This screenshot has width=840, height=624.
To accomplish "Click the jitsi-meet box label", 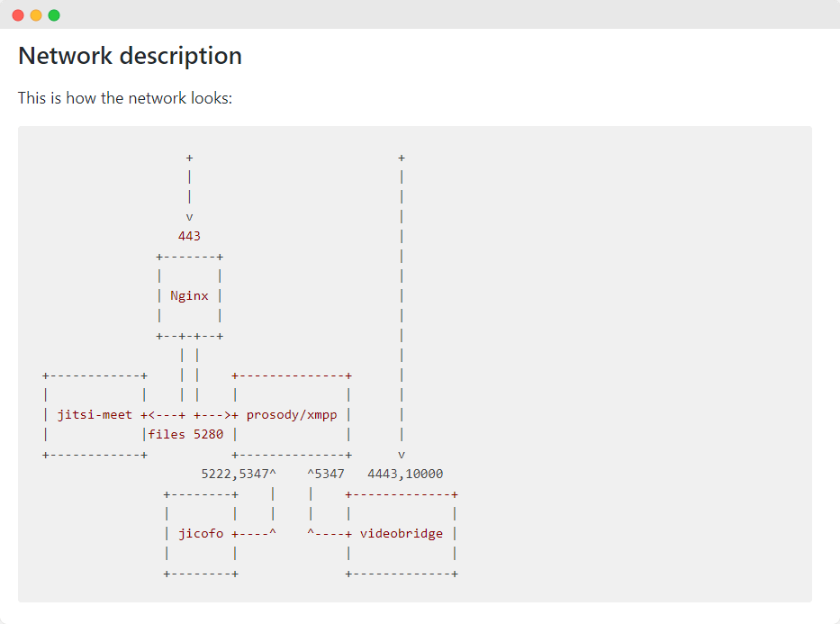I will (x=95, y=414).
